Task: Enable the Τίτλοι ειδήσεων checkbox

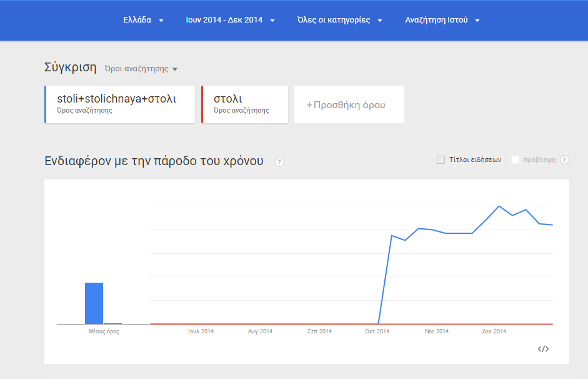Action: (x=441, y=160)
